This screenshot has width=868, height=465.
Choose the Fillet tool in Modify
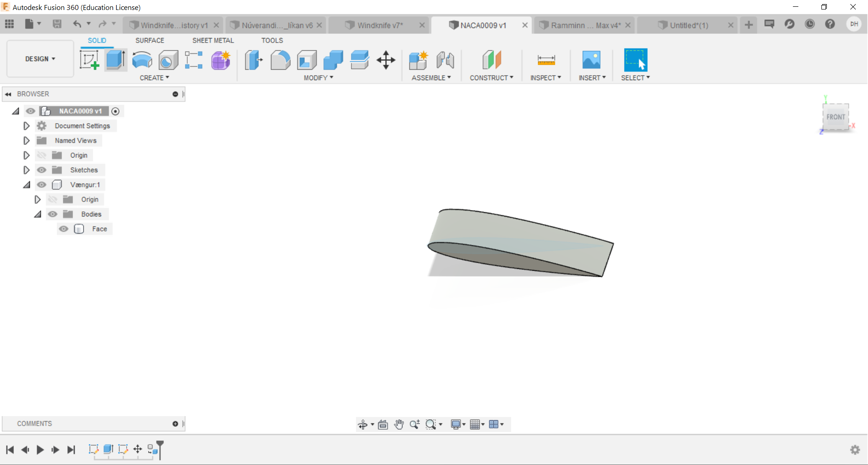click(280, 60)
